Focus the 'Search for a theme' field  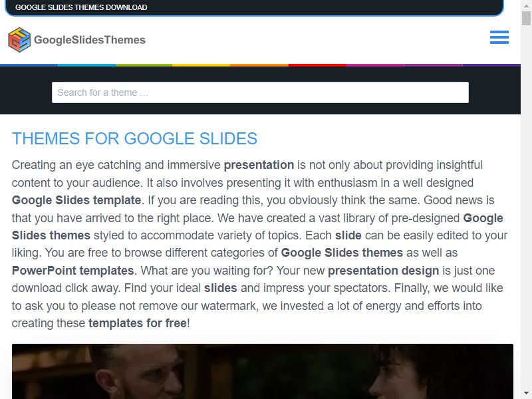(x=260, y=92)
